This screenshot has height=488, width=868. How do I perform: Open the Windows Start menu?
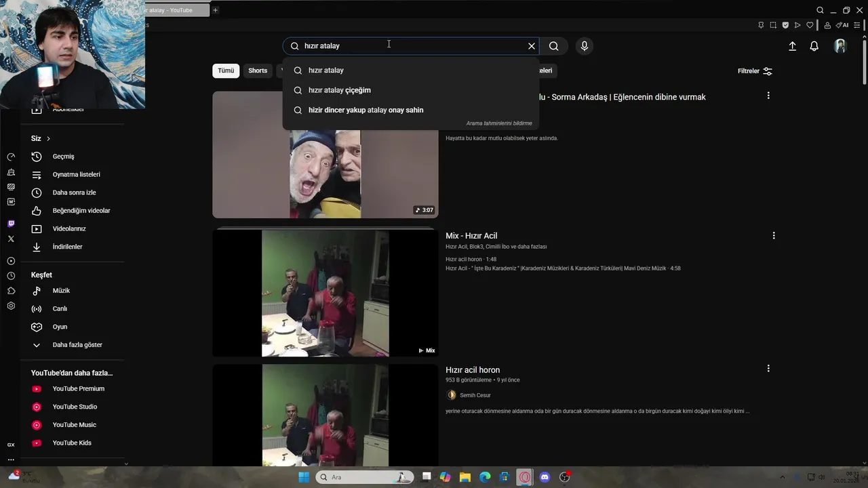point(303,477)
